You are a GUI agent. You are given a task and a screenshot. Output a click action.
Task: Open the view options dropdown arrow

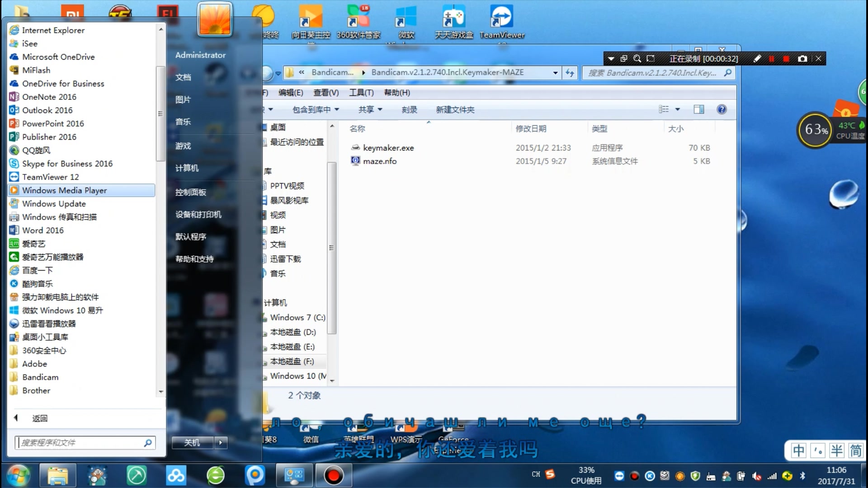(x=677, y=109)
